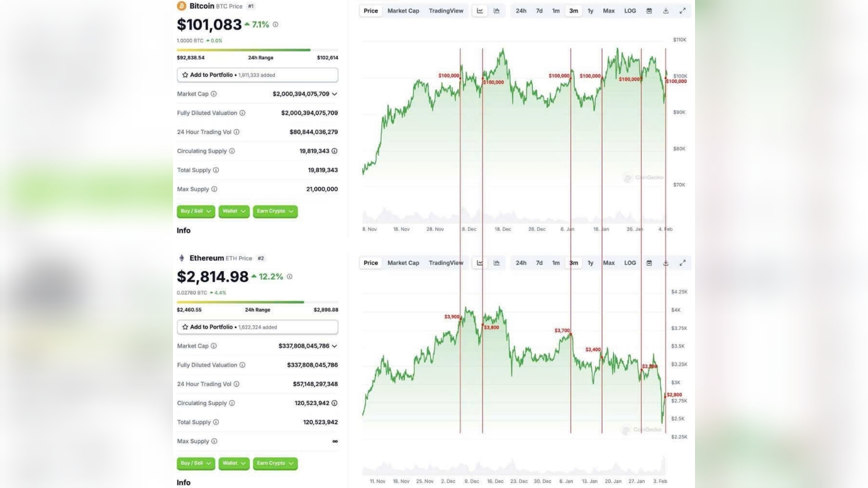Toggle LOG scale on Ethereum chart
The width and height of the screenshot is (868, 488).
click(x=630, y=263)
